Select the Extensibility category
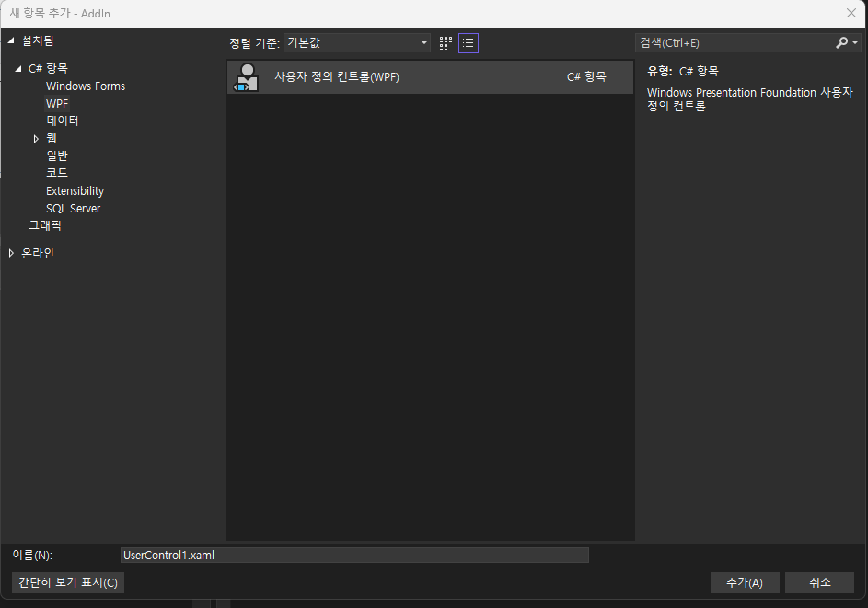 [75, 191]
